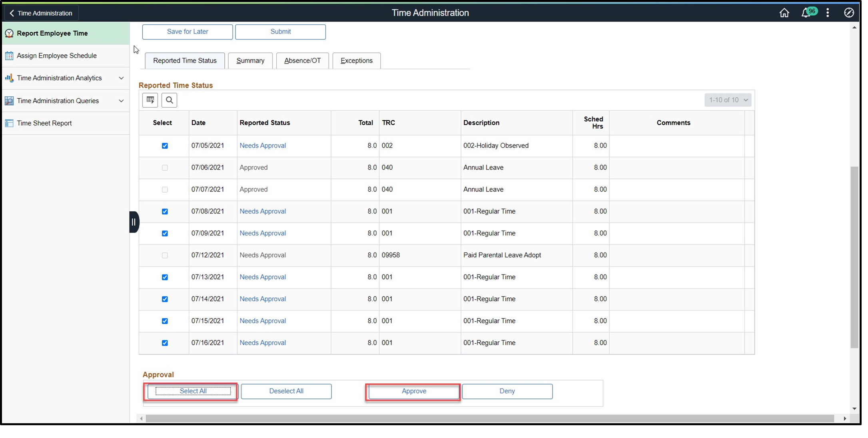Open the 1-10 of 10 row selector
The width and height of the screenshot is (868, 438).
(x=728, y=100)
